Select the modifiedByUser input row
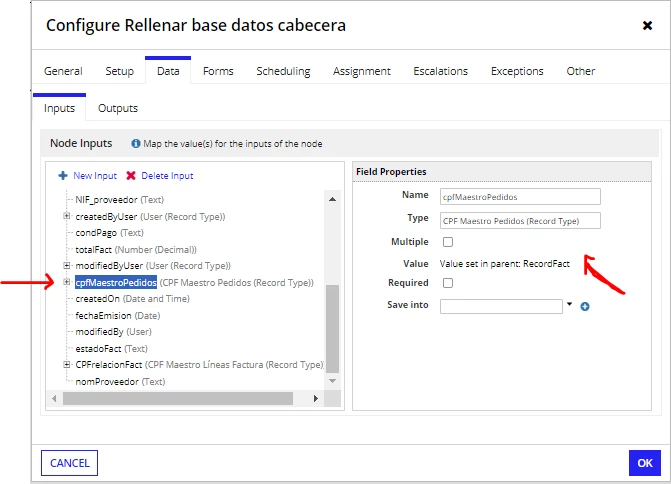 point(153,266)
